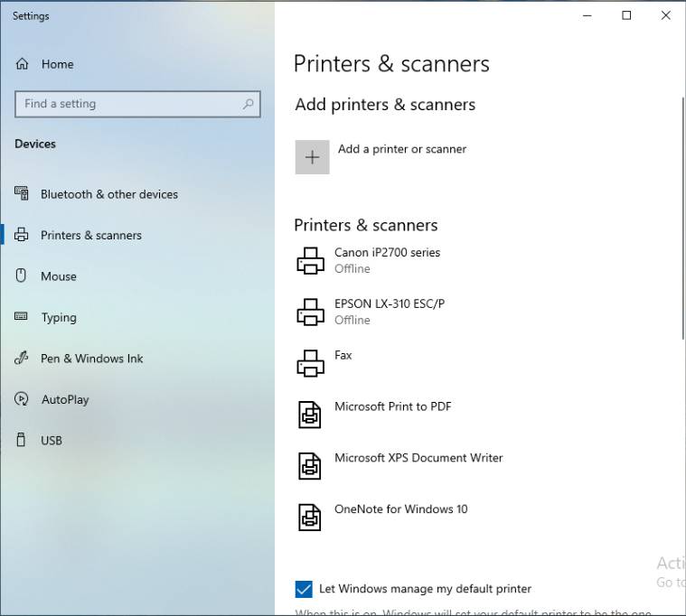
Task: Click Offline status under EPSON LX-310
Action: point(352,320)
